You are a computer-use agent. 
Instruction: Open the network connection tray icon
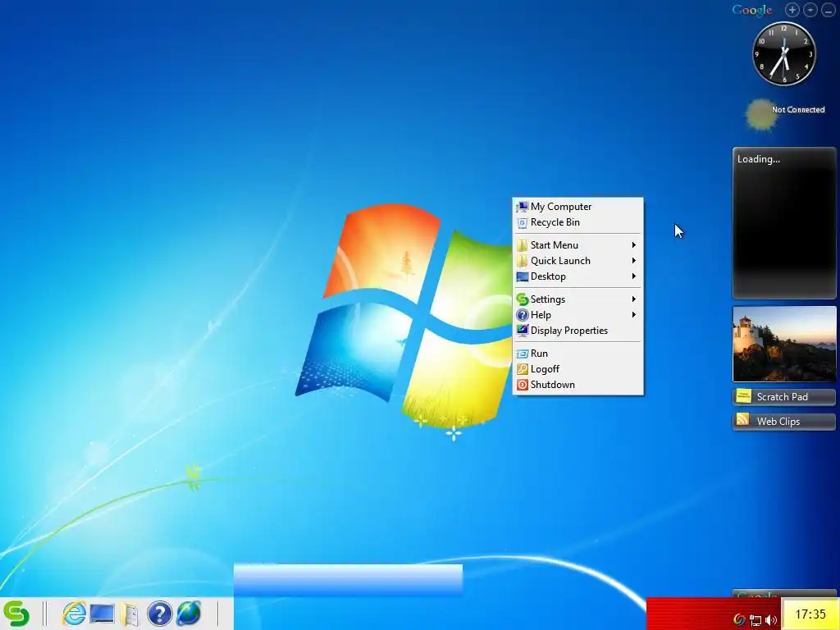756,620
